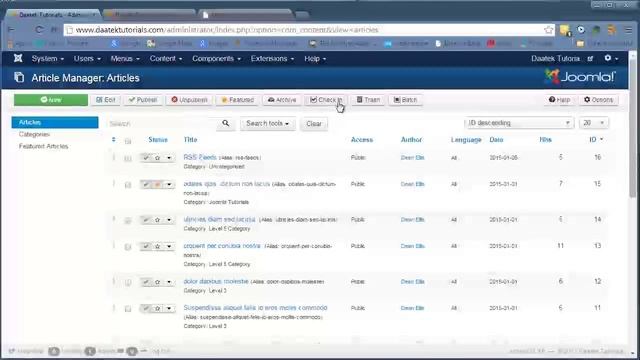
Task: Open the list limit 20 dropdown
Action: (593, 123)
